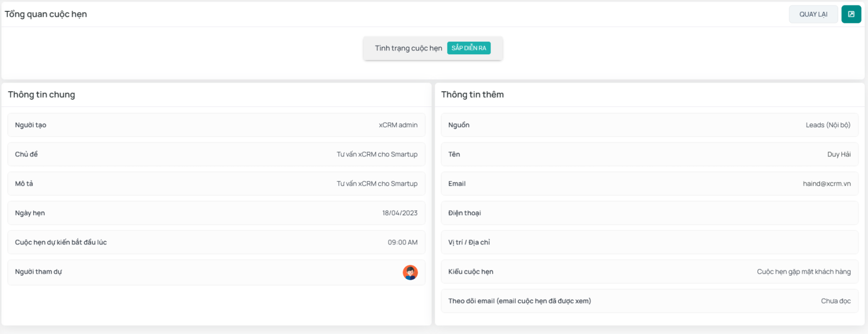Click the Vị trí / Địa chỉ row
The height and width of the screenshot is (334, 868).
click(x=649, y=242)
